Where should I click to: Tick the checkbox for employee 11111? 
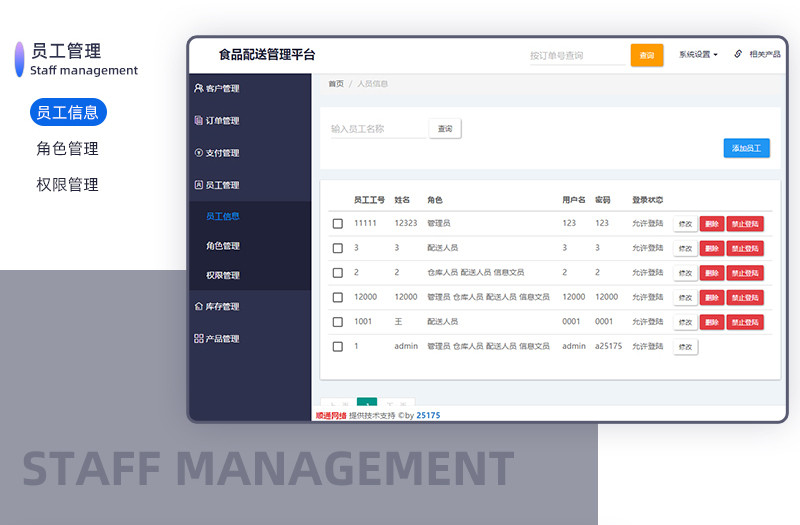(x=338, y=223)
